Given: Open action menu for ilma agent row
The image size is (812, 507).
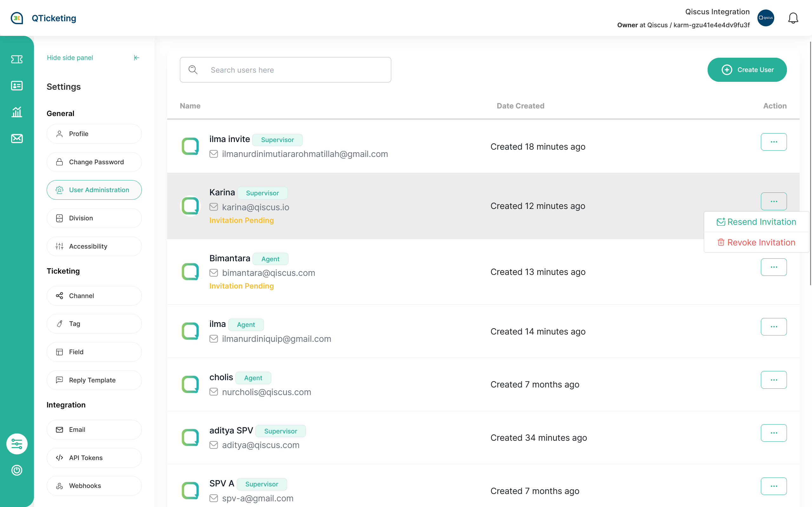Looking at the screenshot, I should click(x=774, y=327).
